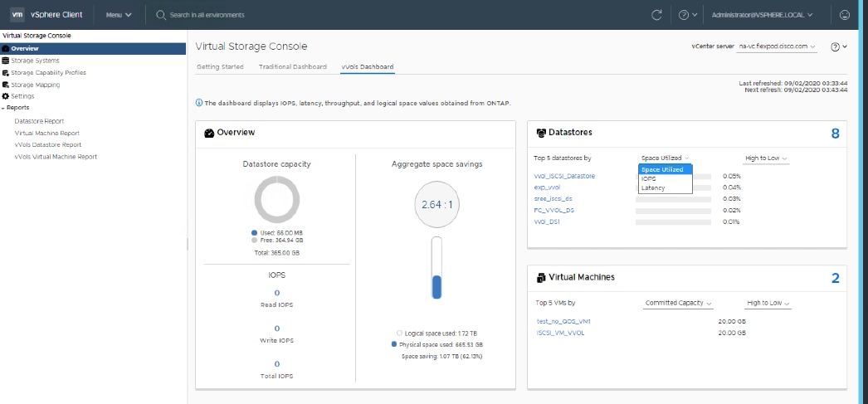Select IOPS in the dropdown list
Screen dimensions: 868x404
click(666, 178)
